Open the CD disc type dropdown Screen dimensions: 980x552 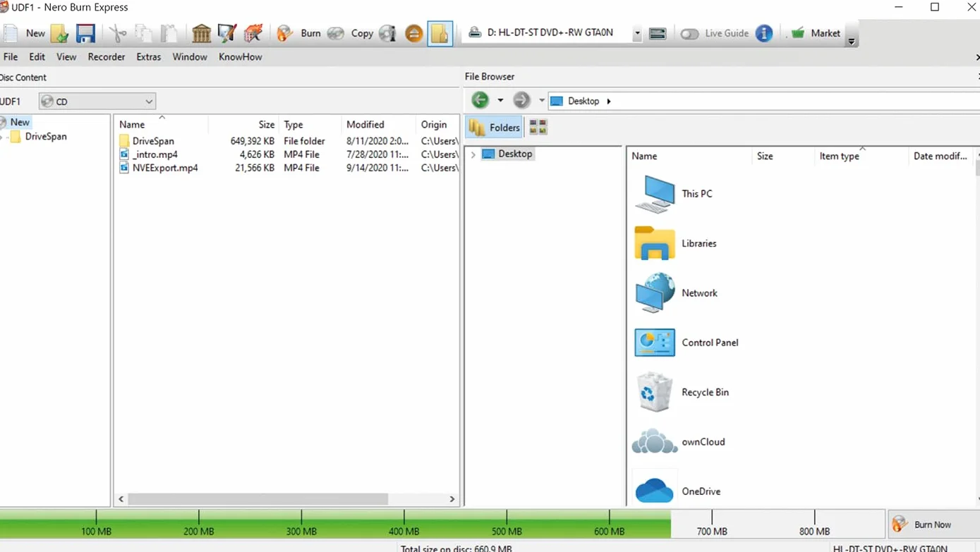(x=97, y=102)
